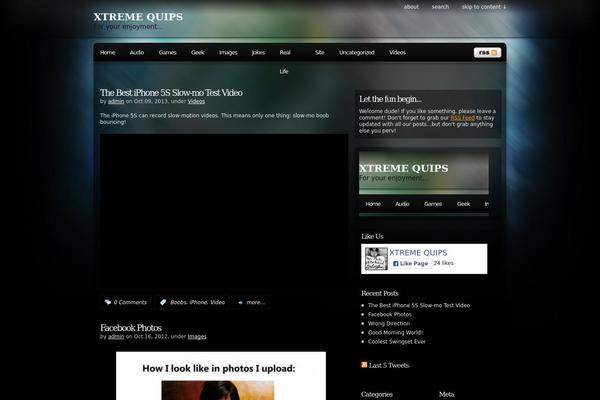Image resolution: width=600 pixels, height=400 pixels.
Task: Open The Best iPhone 5S Slow-mo Test Video post title
Action: point(171,93)
